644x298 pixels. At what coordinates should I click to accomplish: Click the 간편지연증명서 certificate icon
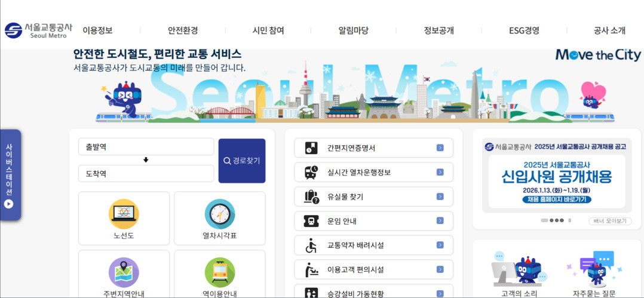tap(311, 148)
